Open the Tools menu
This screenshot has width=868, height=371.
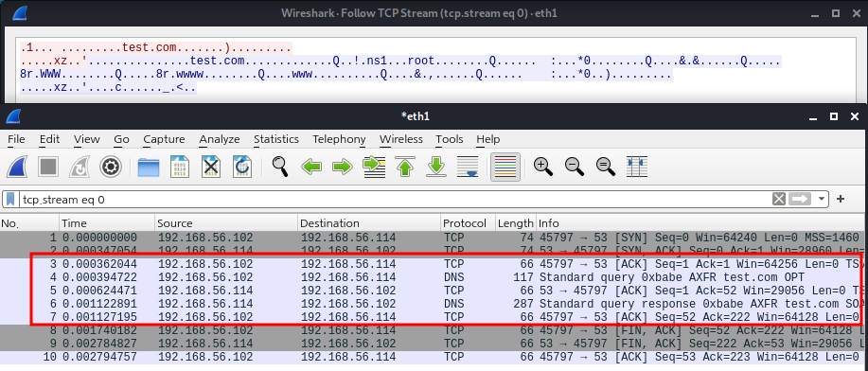[x=449, y=139]
